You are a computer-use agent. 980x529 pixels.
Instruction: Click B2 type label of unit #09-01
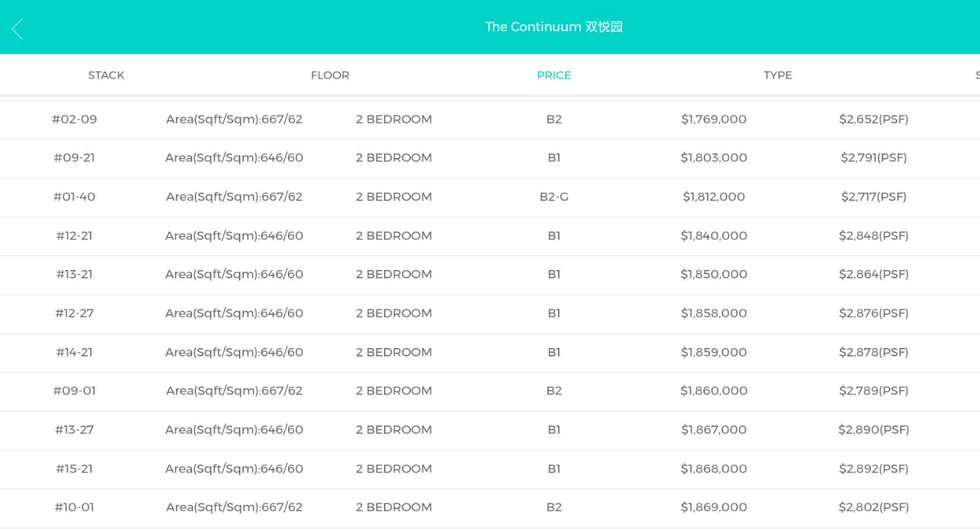pos(554,391)
